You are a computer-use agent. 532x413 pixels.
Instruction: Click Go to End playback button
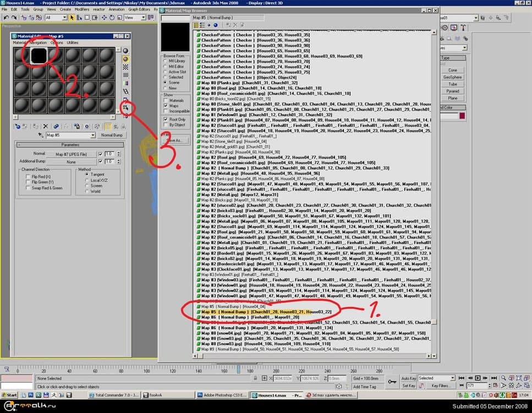point(494,378)
